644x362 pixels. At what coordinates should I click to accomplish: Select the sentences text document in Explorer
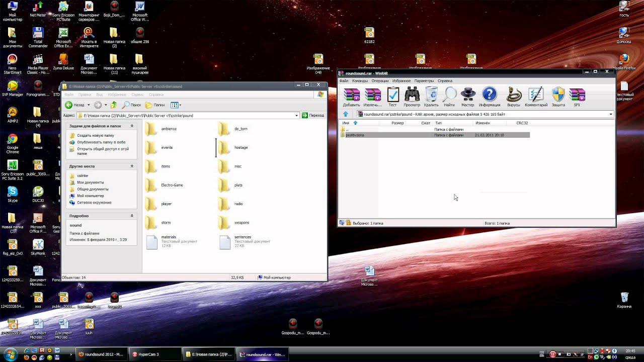click(245, 241)
